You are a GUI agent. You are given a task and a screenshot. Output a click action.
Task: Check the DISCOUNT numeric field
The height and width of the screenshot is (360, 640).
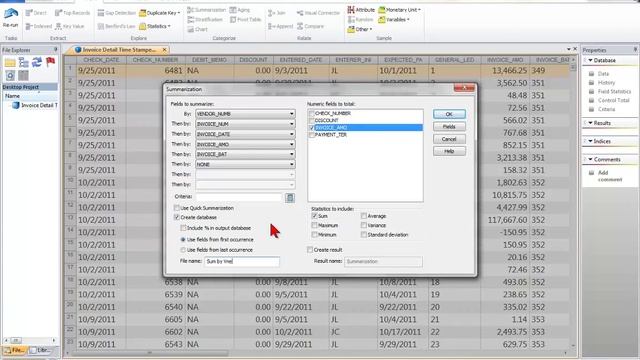(x=312, y=120)
